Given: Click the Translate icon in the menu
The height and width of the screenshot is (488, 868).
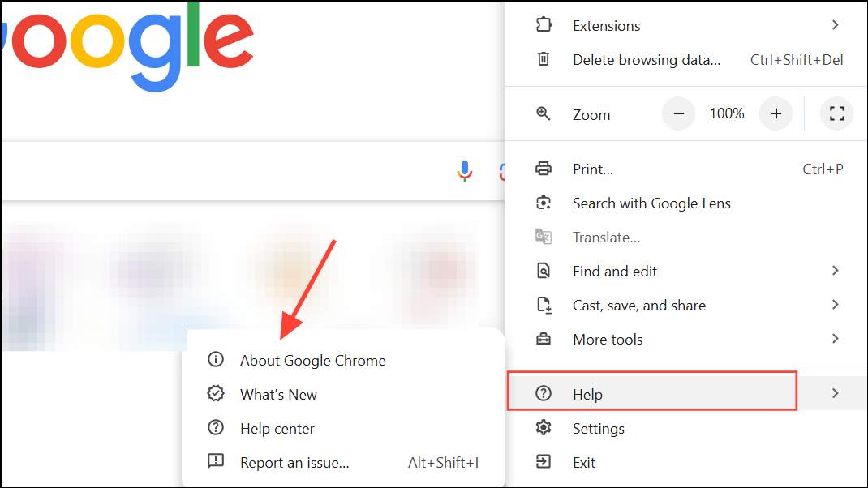Looking at the screenshot, I should 544,237.
